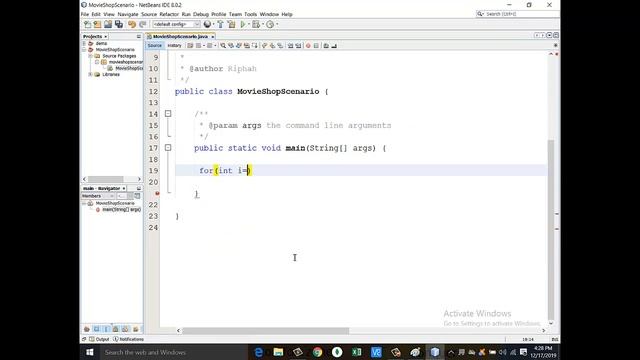Screen dimensions: 640x360
Task: Click the globe browser icon in toolbar
Action: 207,24
